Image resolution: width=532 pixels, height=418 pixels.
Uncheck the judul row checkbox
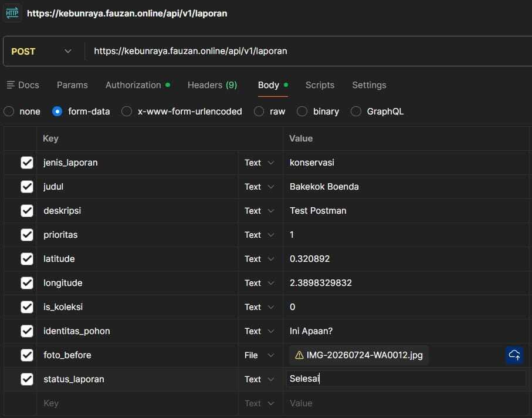tap(27, 187)
